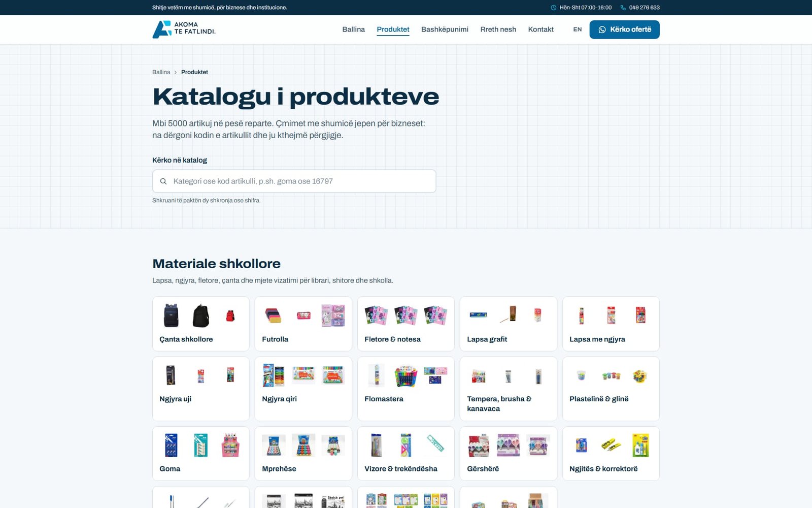
Task: Open the Gërshërë category card
Action: pyautogui.click(x=509, y=454)
